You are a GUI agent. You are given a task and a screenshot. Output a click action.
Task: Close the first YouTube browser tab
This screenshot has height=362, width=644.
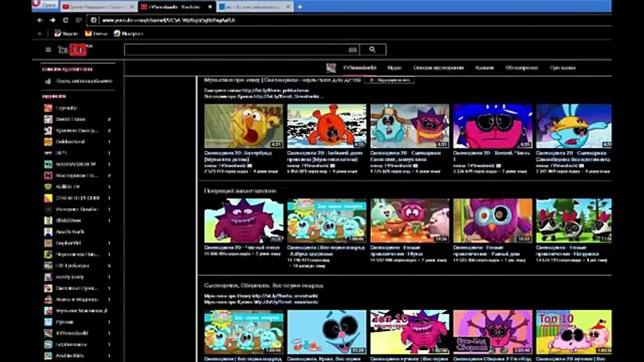point(132,7)
